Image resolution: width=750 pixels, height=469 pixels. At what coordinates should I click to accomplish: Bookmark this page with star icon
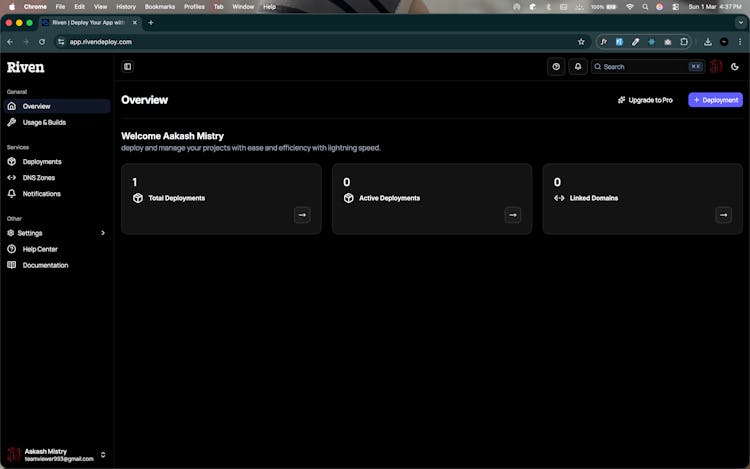tap(581, 42)
